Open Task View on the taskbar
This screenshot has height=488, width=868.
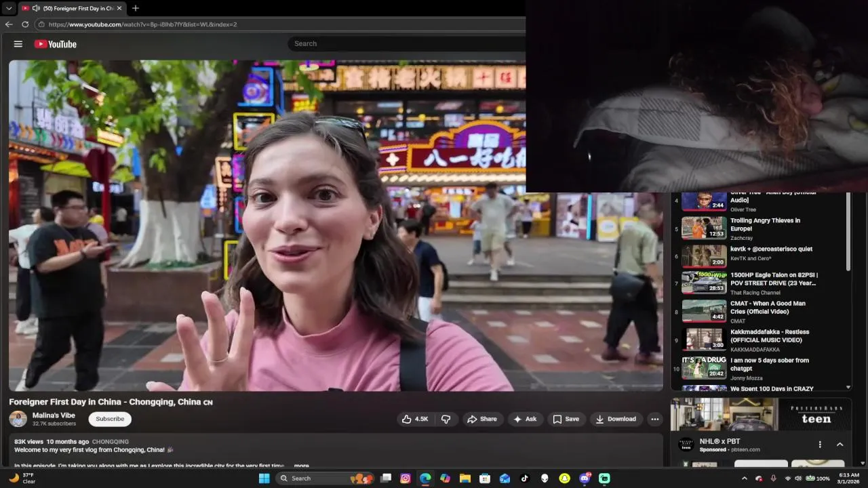point(386,478)
